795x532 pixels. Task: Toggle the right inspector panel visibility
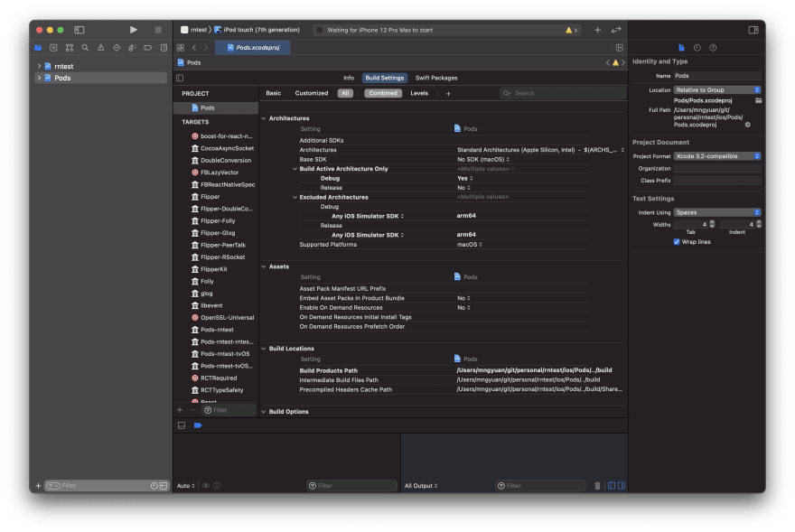pos(753,30)
